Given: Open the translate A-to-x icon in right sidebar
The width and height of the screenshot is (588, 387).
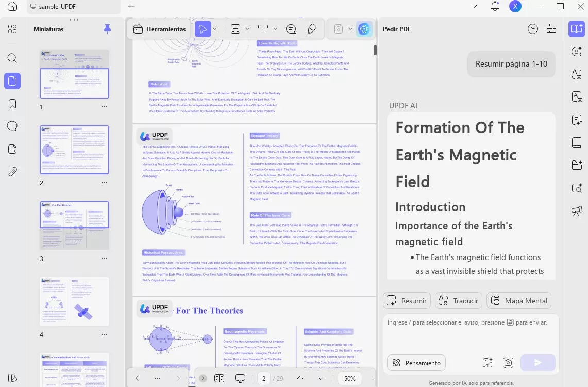Looking at the screenshot, I should click(x=577, y=74).
